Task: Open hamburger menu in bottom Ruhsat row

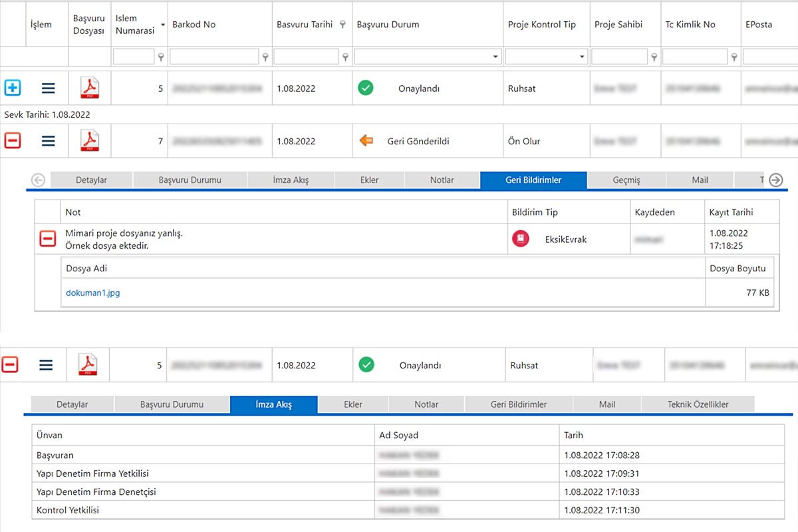Action: click(46, 365)
